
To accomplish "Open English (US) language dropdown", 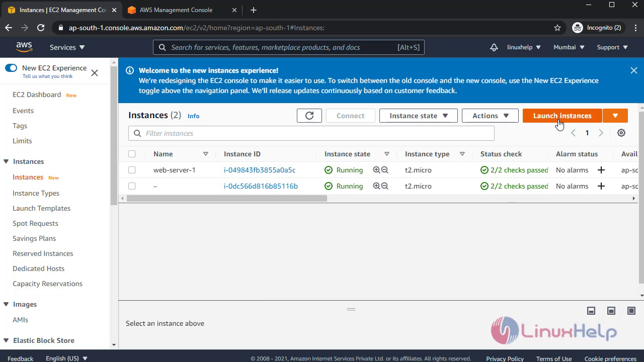I will point(67,358).
